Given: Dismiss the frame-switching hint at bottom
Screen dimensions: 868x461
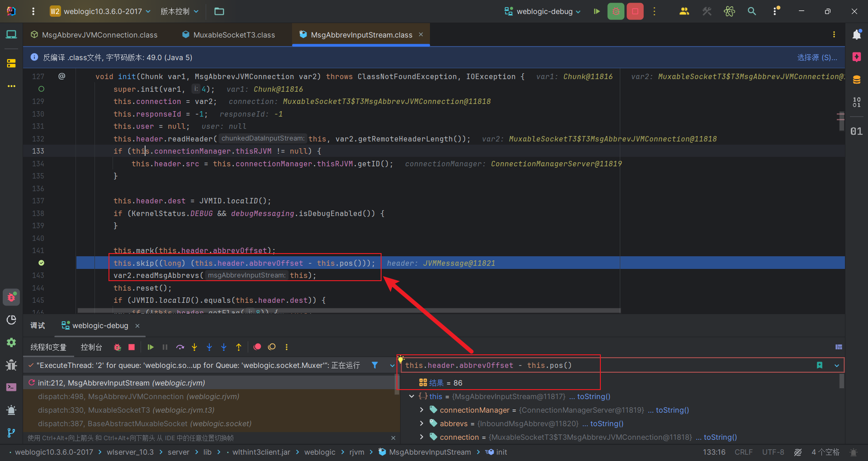Looking at the screenshot, I should pyautogui.click(x=393, y=438).
